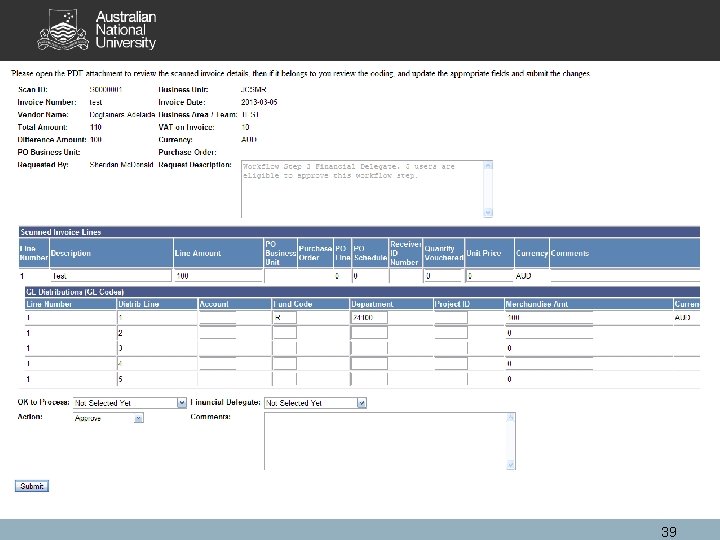Viewport: 720px width, 540px height.
Task: Open the Action dropdown showing Approve
Action: [108, 418]
